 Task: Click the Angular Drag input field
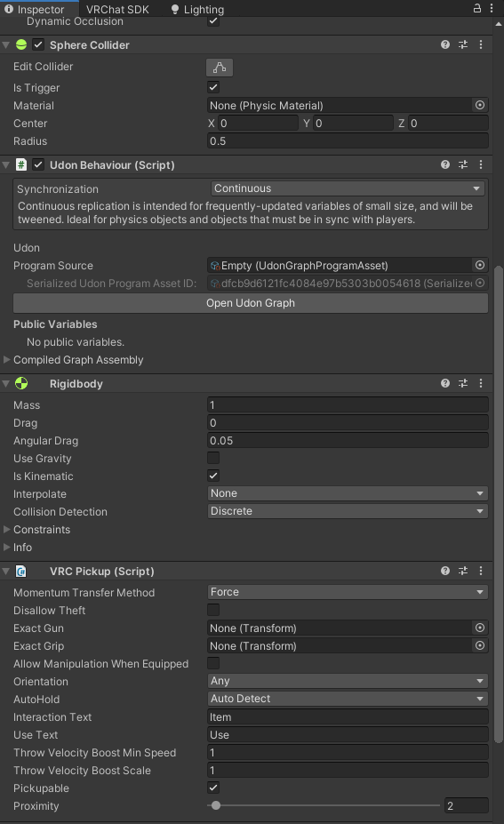(348, 440)
